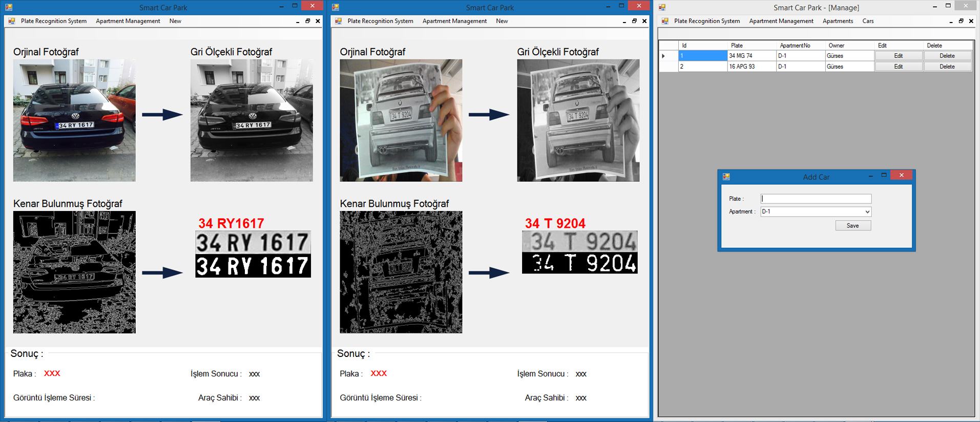Screen dimensions: 980x422
Task: Select plate cell 34 MG 74
Action: [752, 56]
